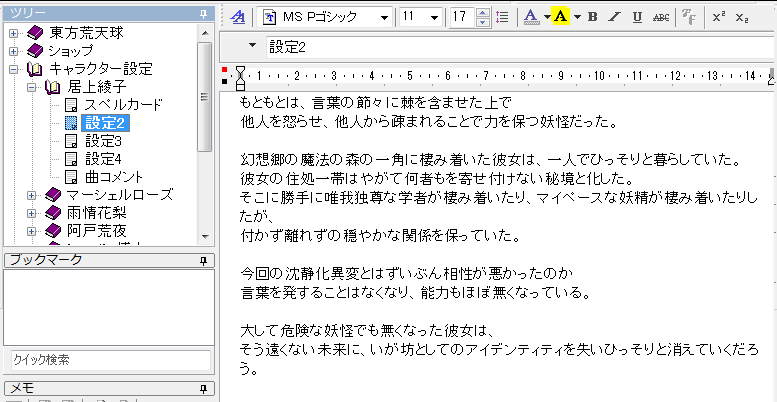Viewport: 777px width, 402px height.
Task: Open dropdown arrow beside title field
Action: pos(253,46)
